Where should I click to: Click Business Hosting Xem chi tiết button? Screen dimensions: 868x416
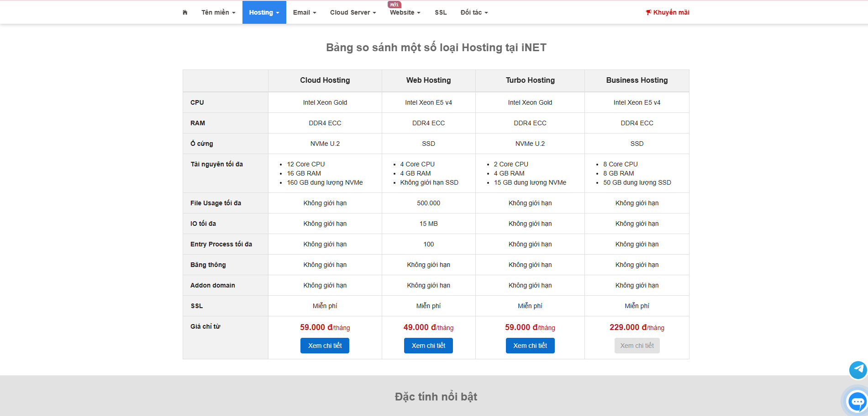[637, 346]
